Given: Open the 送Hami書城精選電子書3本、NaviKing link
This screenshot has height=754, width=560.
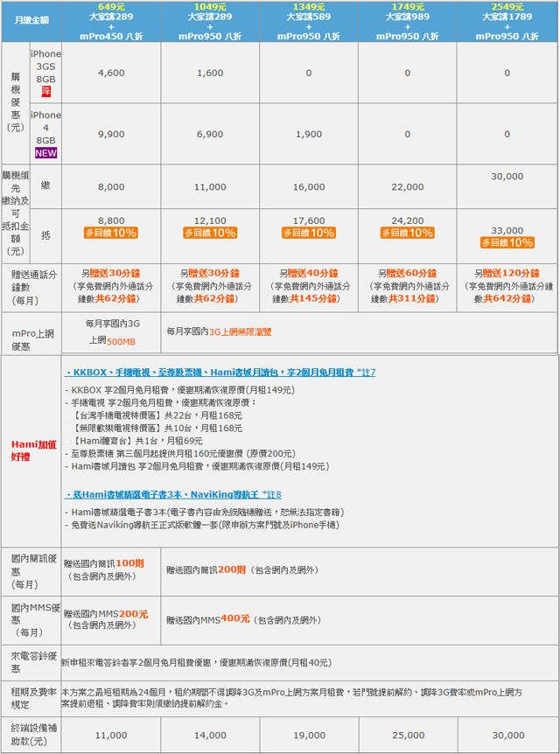Looking at the screenshot, I should coord(172,494).
